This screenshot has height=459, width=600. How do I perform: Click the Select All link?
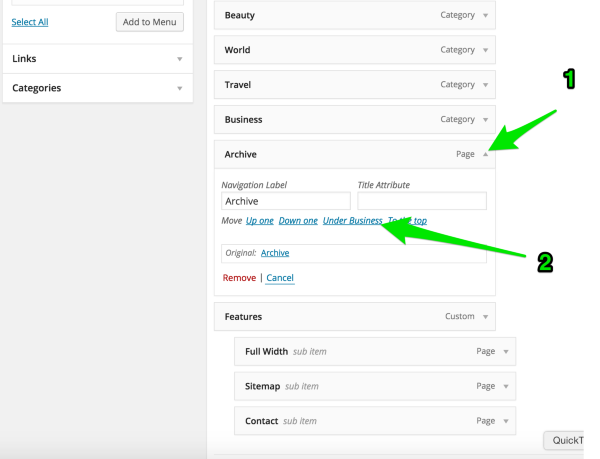tap(30, 22)
